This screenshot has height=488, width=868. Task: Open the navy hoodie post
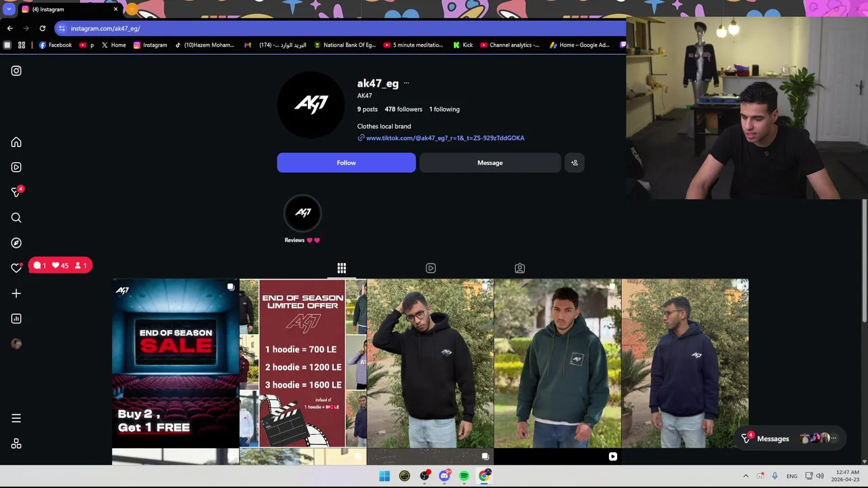point(685,363)
